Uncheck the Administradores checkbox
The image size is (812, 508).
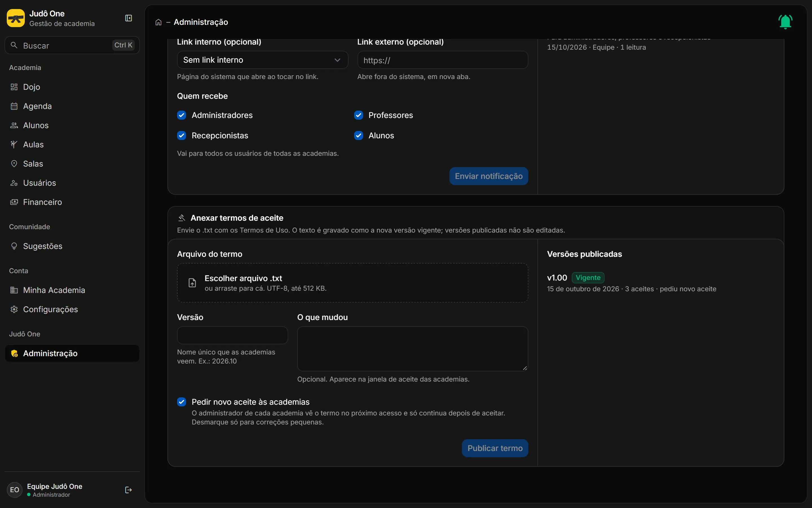[182, 115]
